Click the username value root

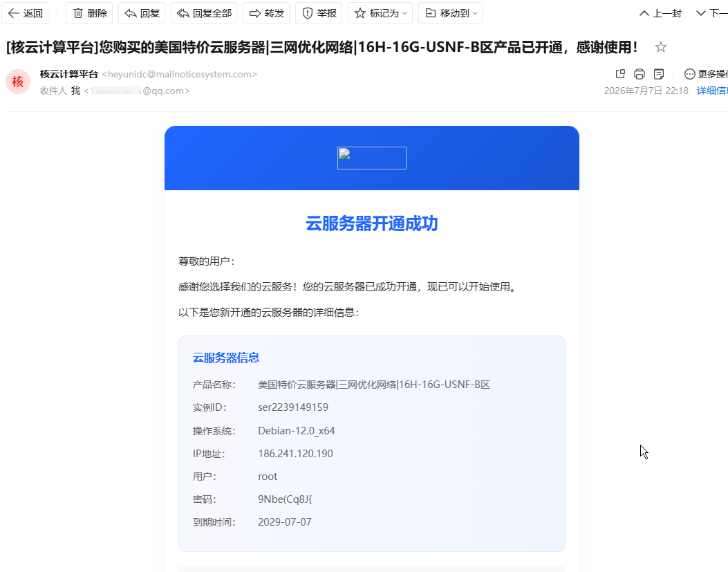(268, 477)
